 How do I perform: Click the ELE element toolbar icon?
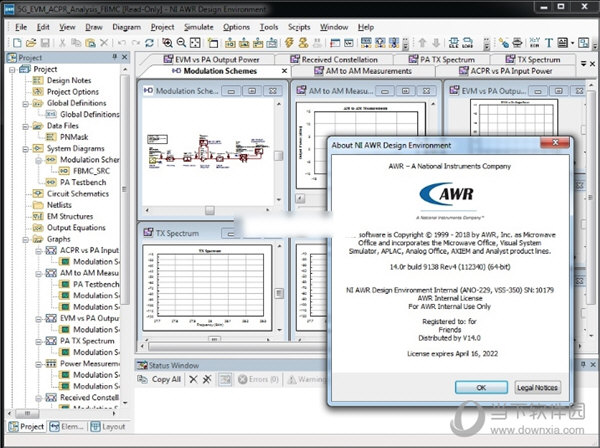coord(454,42)
